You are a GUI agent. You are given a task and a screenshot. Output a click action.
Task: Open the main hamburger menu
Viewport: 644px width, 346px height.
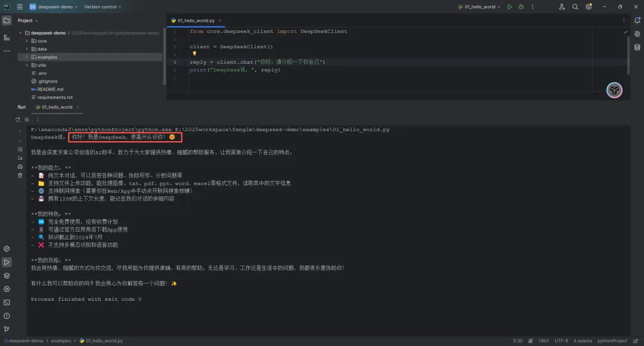click(19, 7)
